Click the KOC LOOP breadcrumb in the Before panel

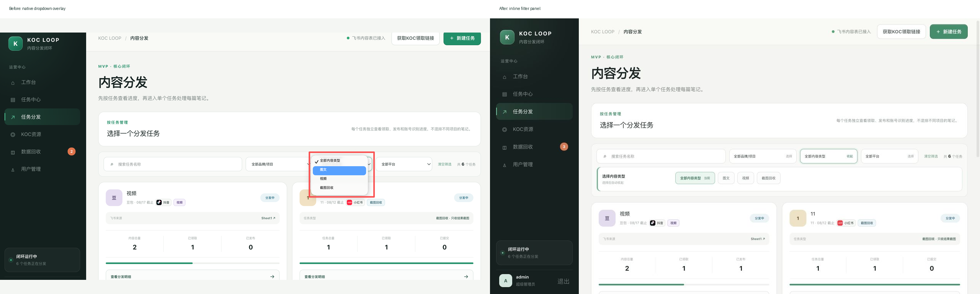coord(109,38)
